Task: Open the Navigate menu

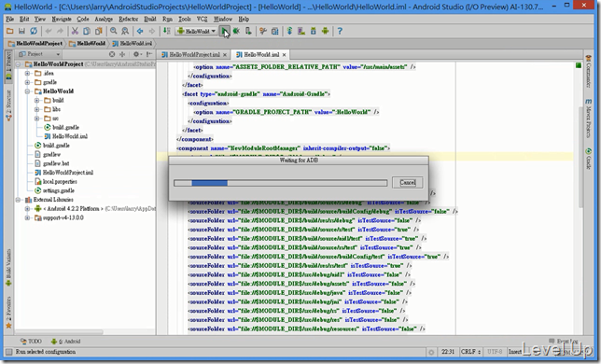Action: coord(62,19)
